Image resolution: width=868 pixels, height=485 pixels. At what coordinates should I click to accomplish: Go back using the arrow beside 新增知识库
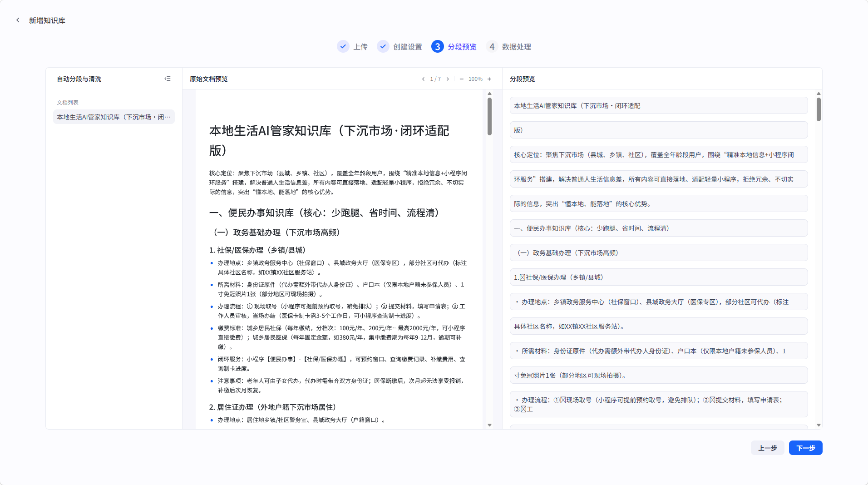[18, 20]
